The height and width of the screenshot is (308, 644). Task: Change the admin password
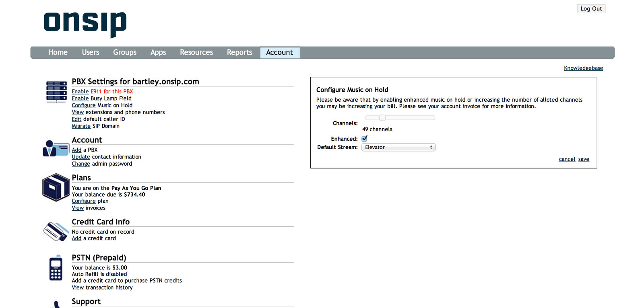pyautogui.click(x=80, y=164)
